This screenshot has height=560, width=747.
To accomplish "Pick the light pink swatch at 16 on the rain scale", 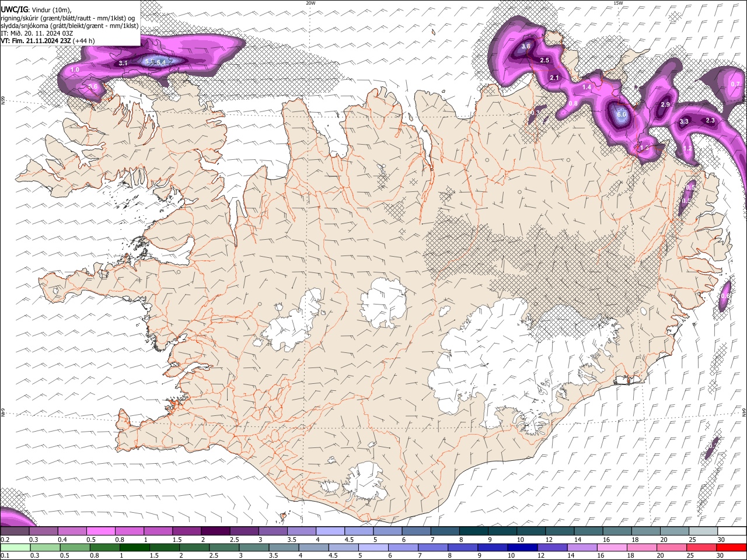I will pyautogui.click(x=612, y=547).
